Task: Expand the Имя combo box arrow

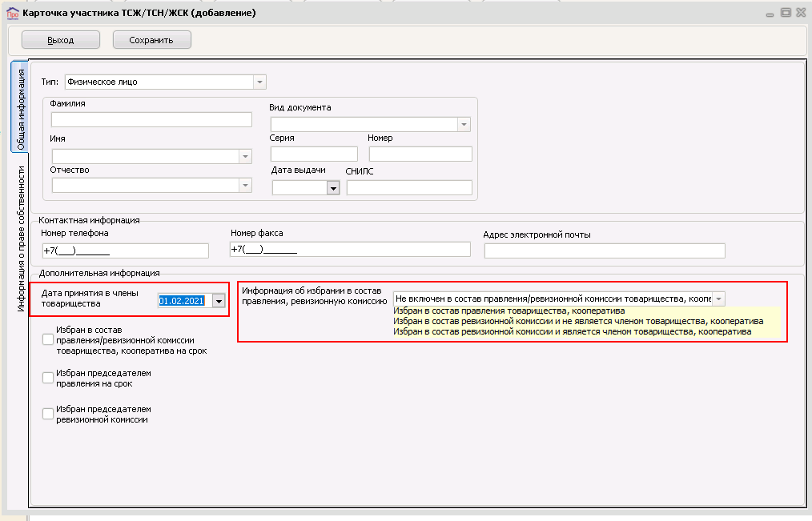Action: point(246,156)
